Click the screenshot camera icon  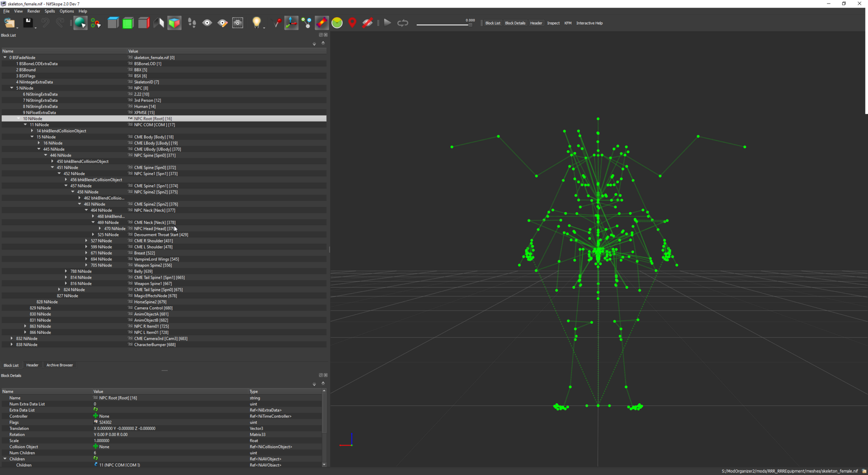coord(238,23)
